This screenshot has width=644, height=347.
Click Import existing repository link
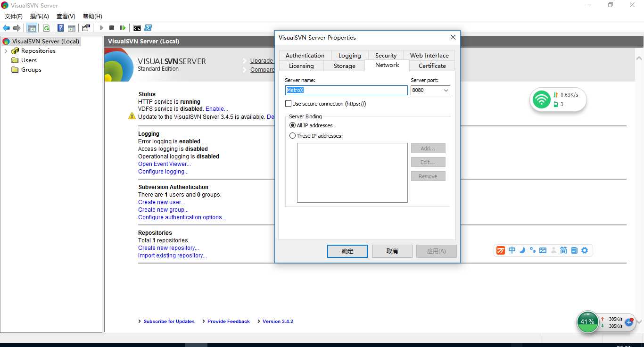tap(173, 256)
